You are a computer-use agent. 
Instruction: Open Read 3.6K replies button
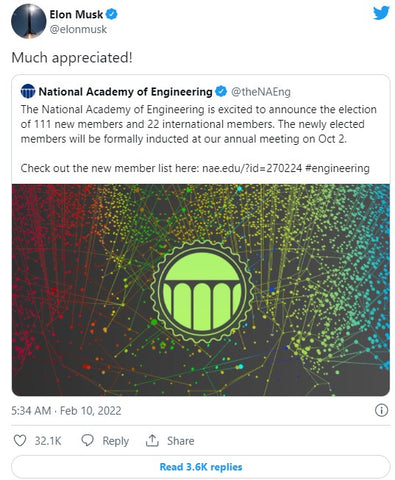201,467
